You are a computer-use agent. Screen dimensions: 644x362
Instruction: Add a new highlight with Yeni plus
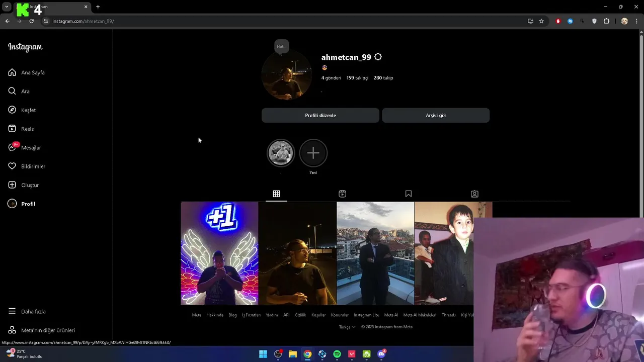coord(313,153)
